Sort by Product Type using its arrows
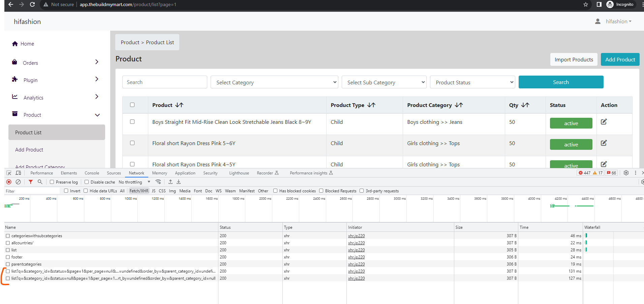 pos(371,105)
